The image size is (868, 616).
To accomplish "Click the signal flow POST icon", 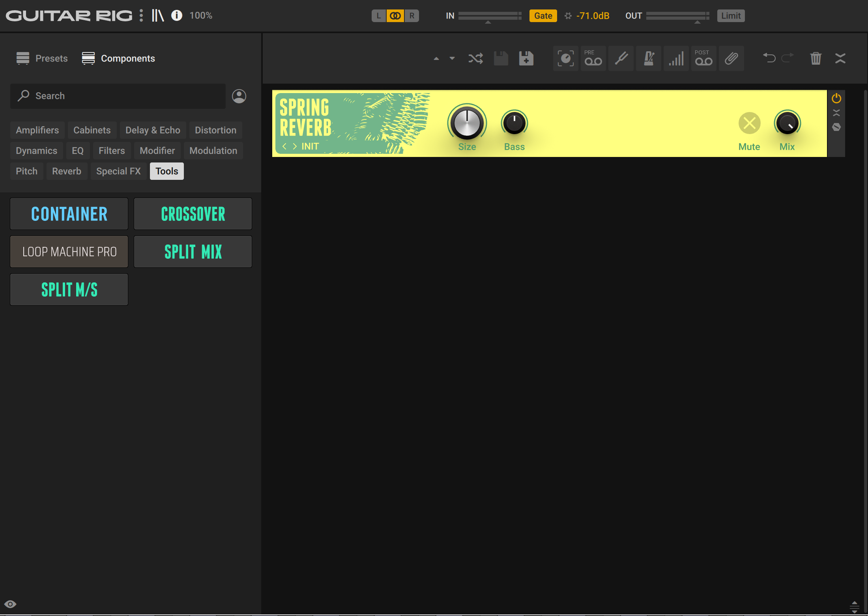I will 703,58.
